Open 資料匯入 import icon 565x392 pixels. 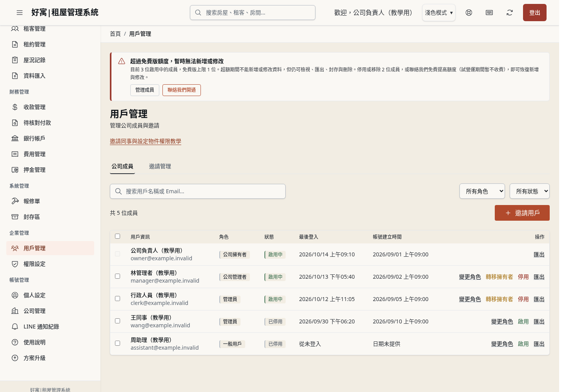[x=15, y=76]
